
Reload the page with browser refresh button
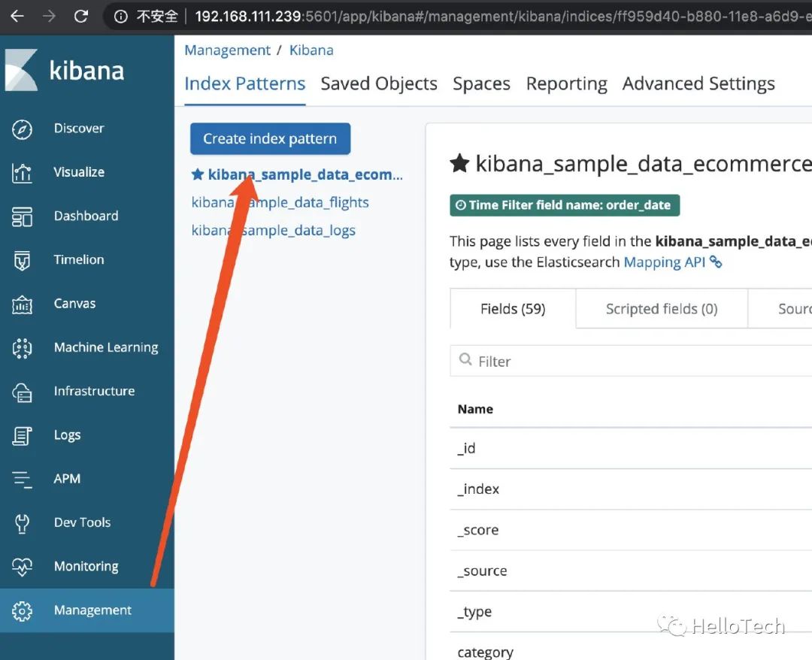pyautogui.click(x=81, y=16)
